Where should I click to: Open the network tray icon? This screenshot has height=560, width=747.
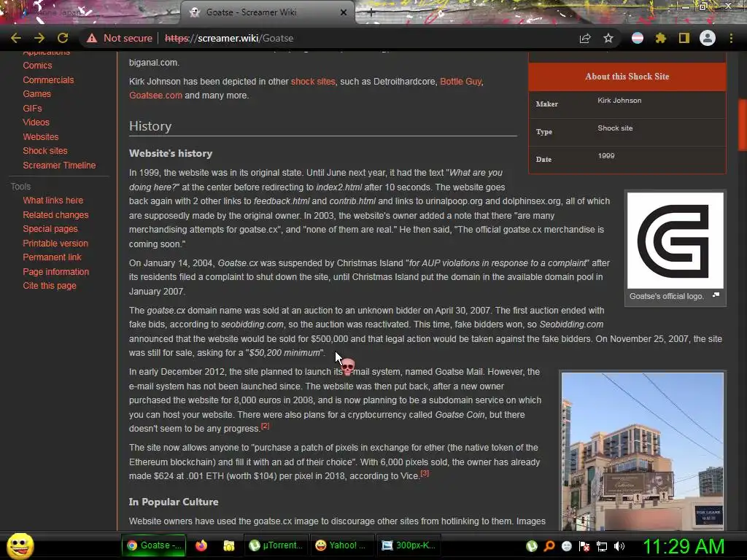(602, 546)
